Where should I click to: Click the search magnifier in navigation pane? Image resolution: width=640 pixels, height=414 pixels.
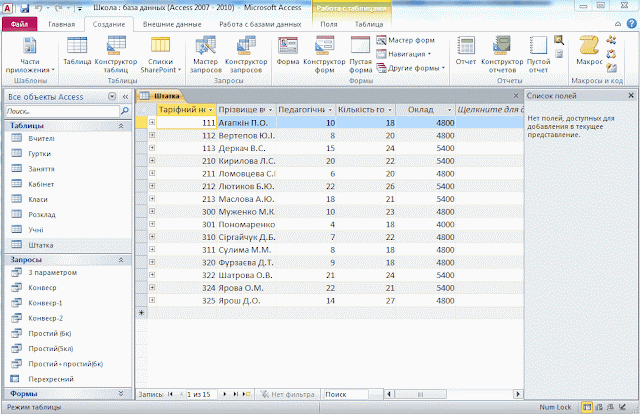coord(125,111)
